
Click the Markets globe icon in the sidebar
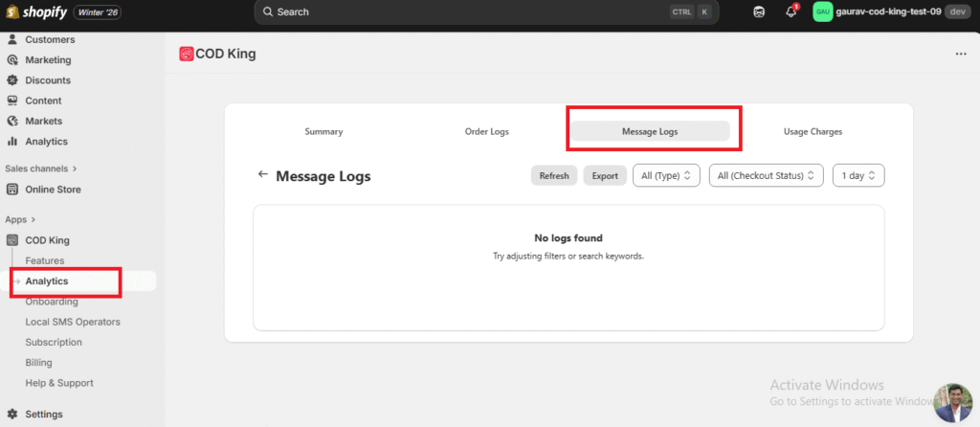[12, 121]
